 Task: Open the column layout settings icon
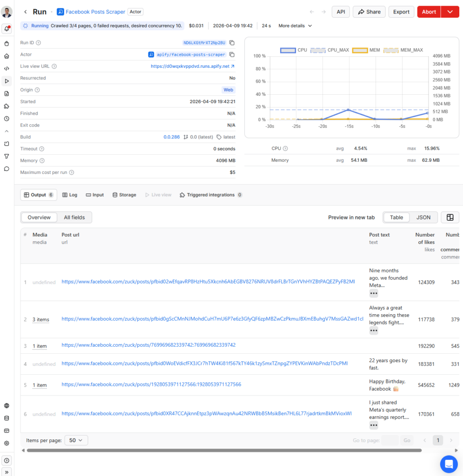(450, 218)
